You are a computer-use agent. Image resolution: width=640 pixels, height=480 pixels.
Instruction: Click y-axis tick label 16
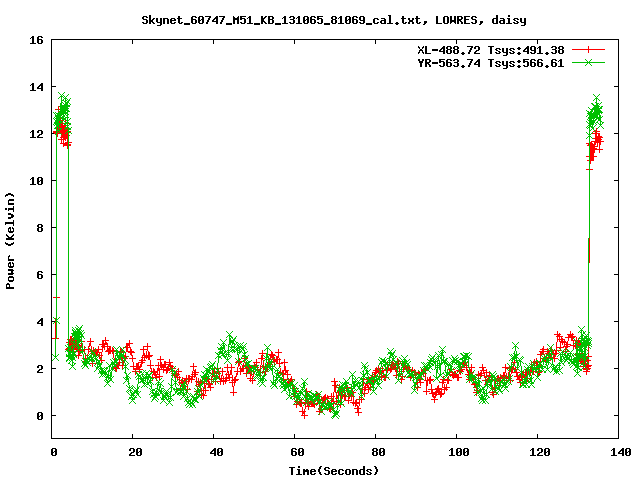click(x=36, y=40)
